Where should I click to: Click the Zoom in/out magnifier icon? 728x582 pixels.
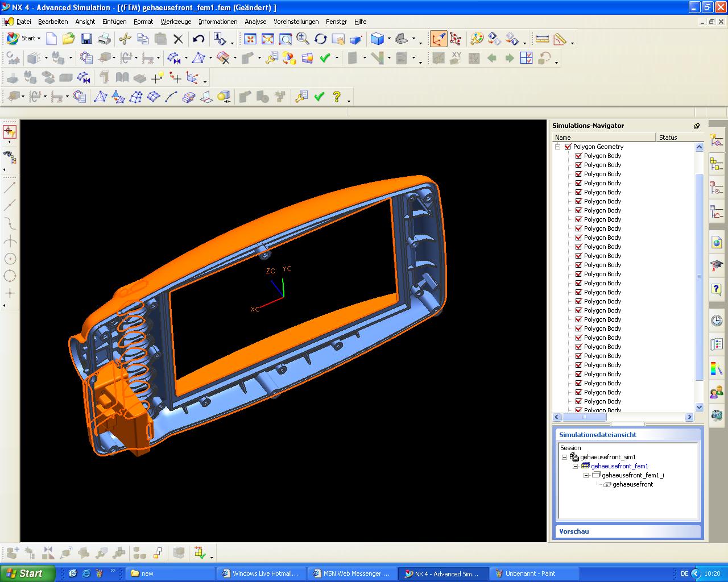303,39
